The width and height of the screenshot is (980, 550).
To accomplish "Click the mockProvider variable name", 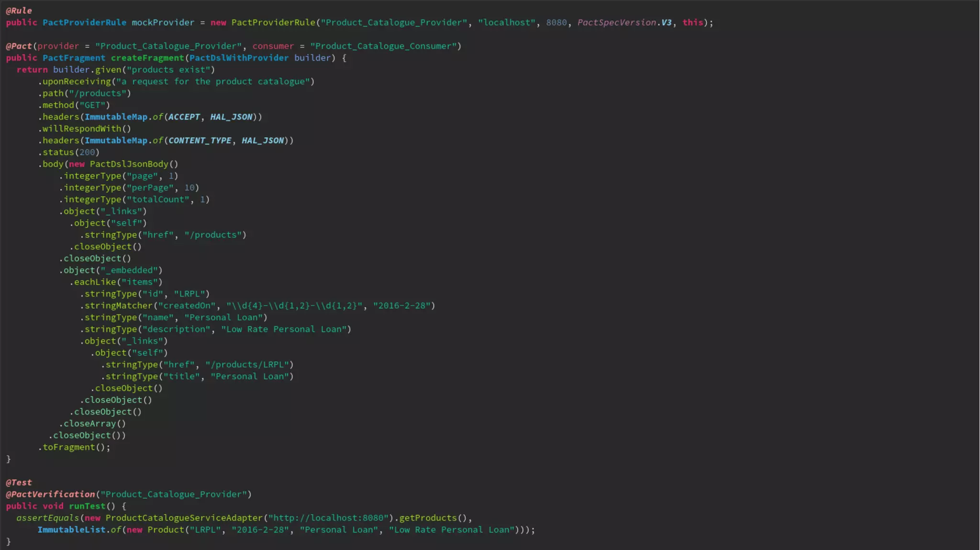I will point(163,22).
